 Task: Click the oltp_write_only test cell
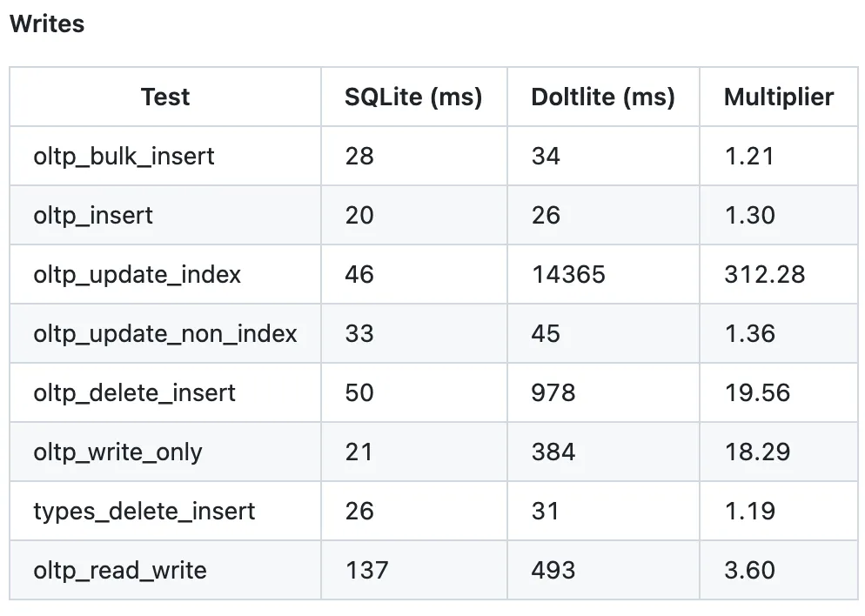click(x=117, y=452)
